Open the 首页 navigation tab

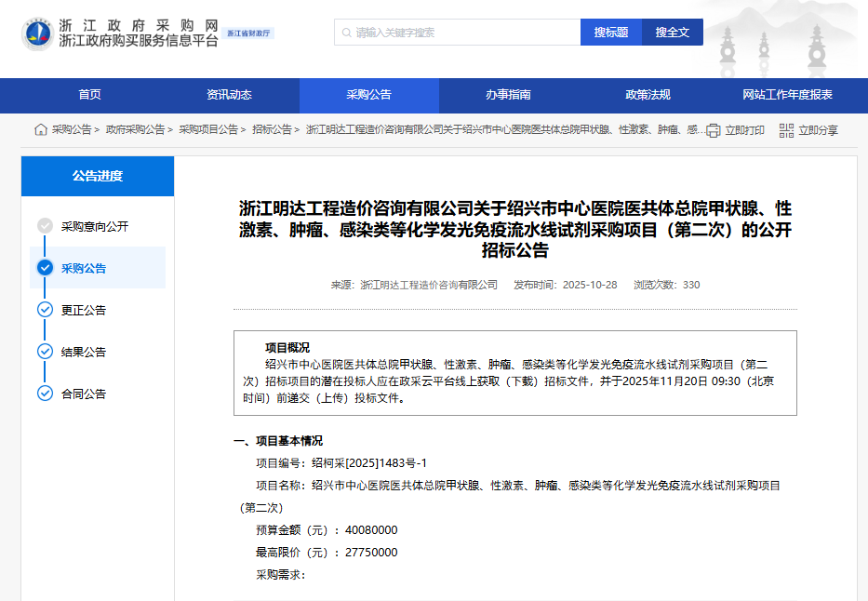pyautogui.click(x=89, y=95)
